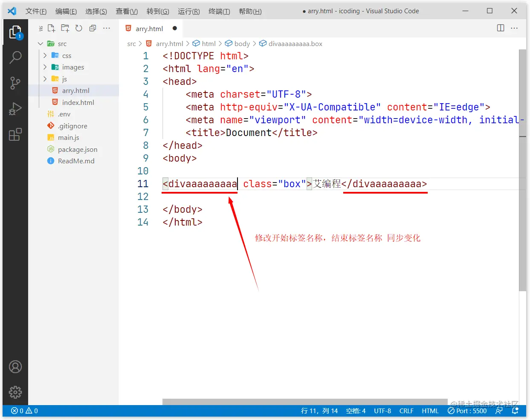The height and width of the screenshot is (420, 530).
Task: Open the Manage gear icon
Action: coord(15,392)
